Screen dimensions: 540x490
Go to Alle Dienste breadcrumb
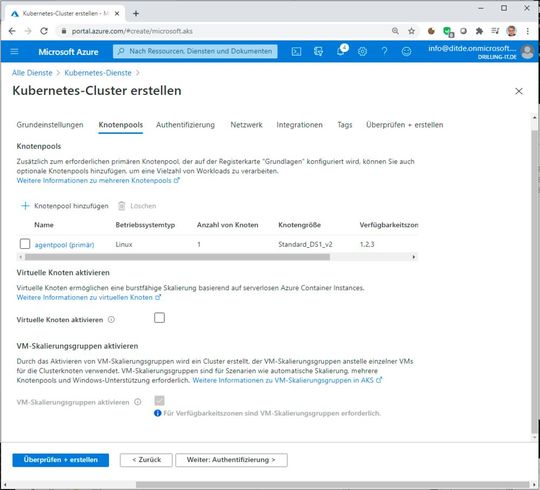click(32, 73)
